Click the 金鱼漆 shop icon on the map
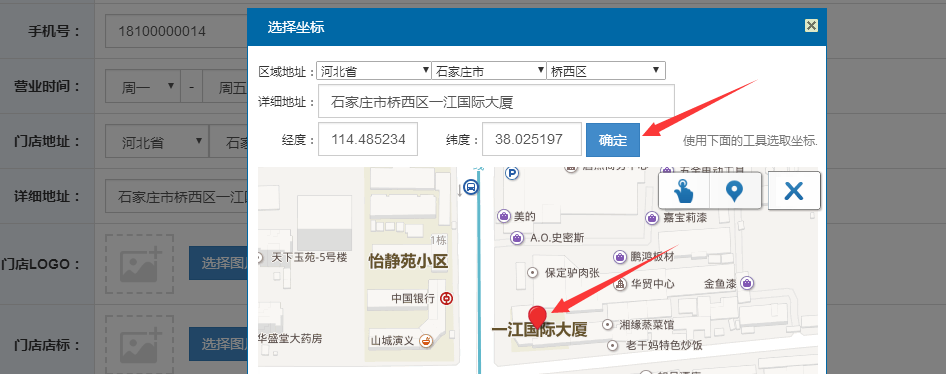Image resolution: width=946 pixels, height=374 pixels. pyautogui.click(x=747, y=282)
